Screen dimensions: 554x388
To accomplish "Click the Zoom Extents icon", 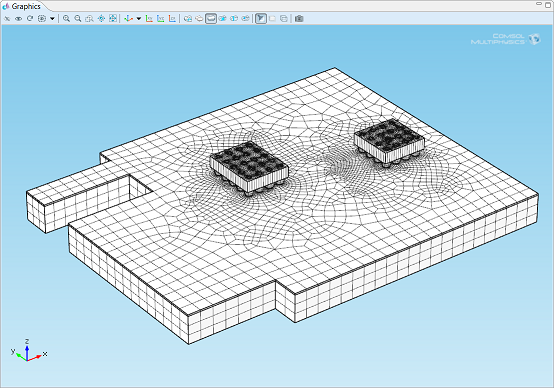I will (113, 19).
